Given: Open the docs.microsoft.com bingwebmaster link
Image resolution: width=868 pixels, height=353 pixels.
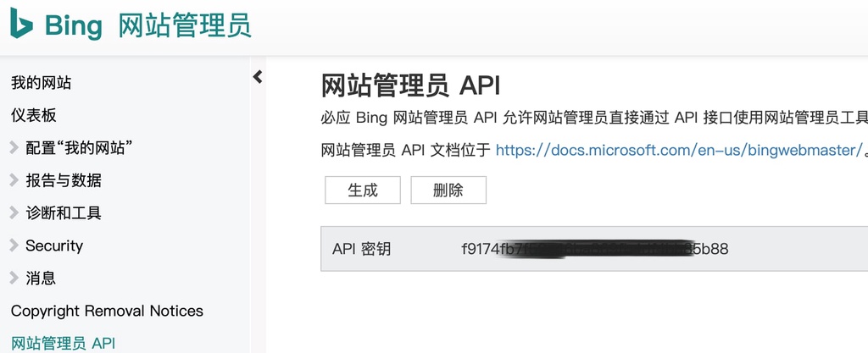Looking at the screenshot, I should click(x=679, y=150).
